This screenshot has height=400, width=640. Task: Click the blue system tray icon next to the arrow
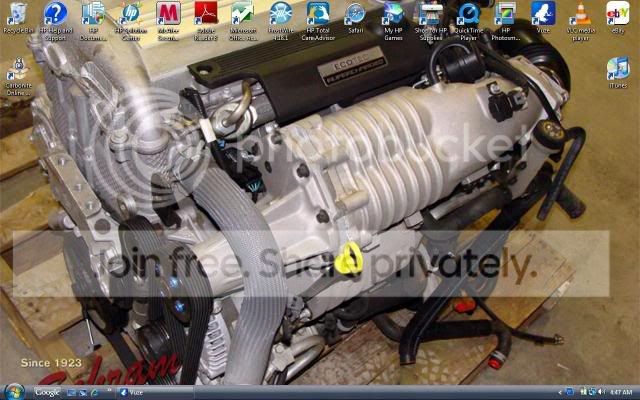[570, 393]
